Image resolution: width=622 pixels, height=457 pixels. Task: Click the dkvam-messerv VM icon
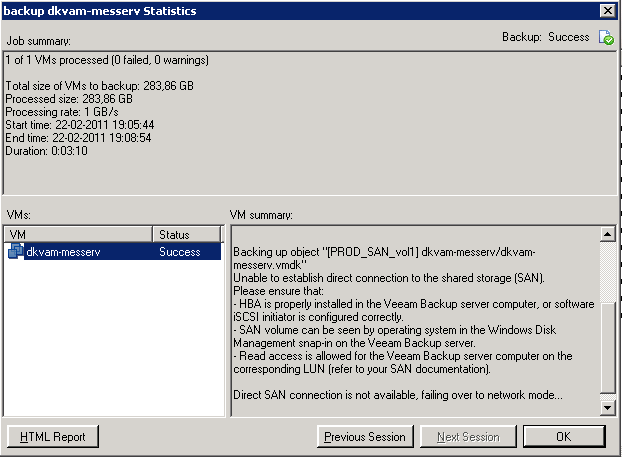15,251
